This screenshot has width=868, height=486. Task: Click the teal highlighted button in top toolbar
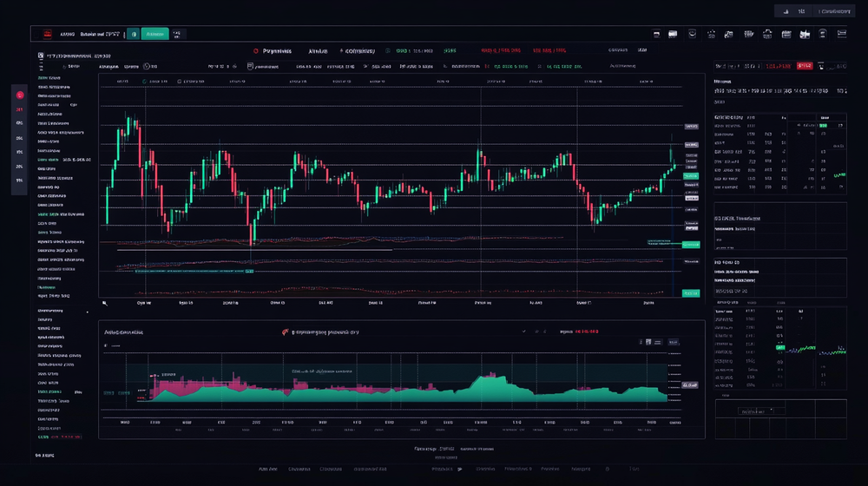tap(155, 34)
